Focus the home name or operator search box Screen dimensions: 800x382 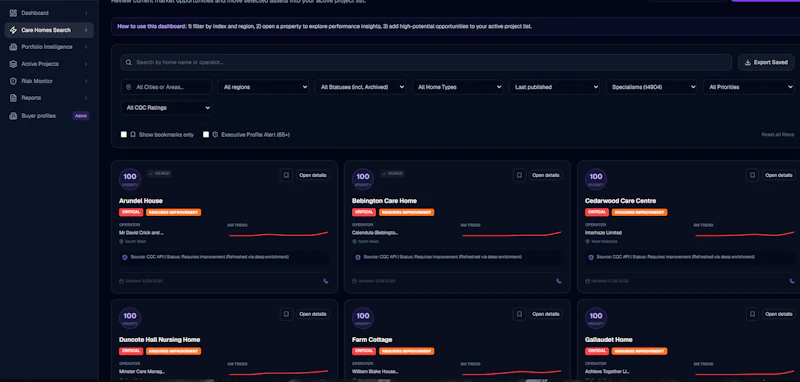pyautogui.click(x=426, y=62)
